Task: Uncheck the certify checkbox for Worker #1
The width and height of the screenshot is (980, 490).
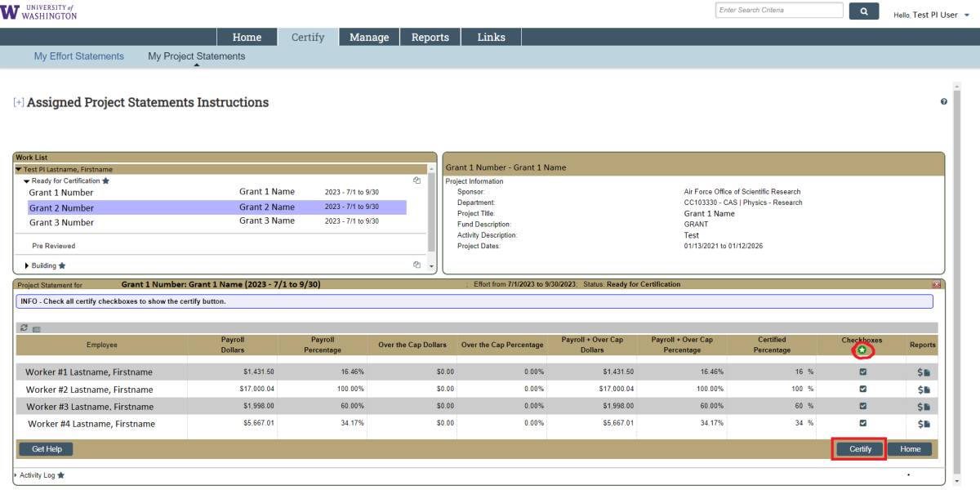Action: tap(862, 372)
